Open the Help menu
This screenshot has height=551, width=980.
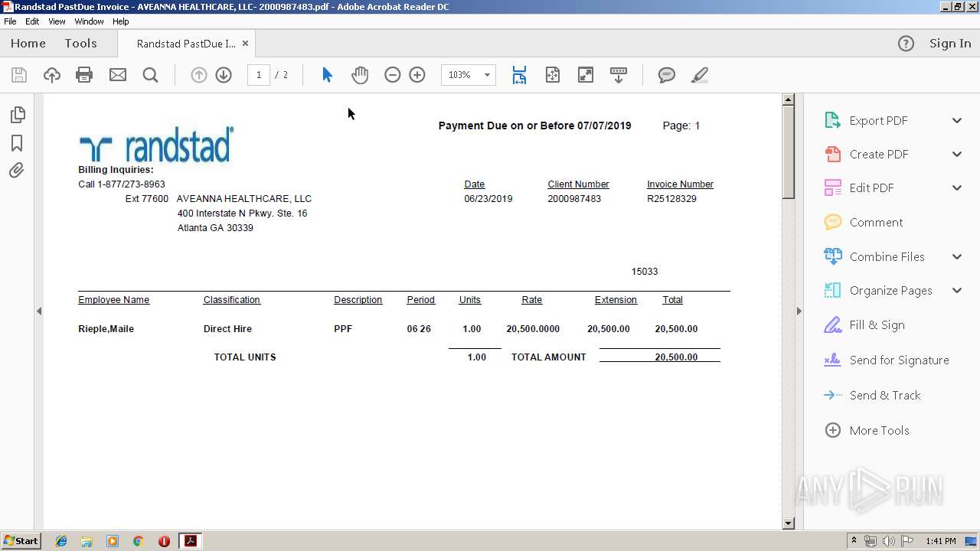click(121, 21)
